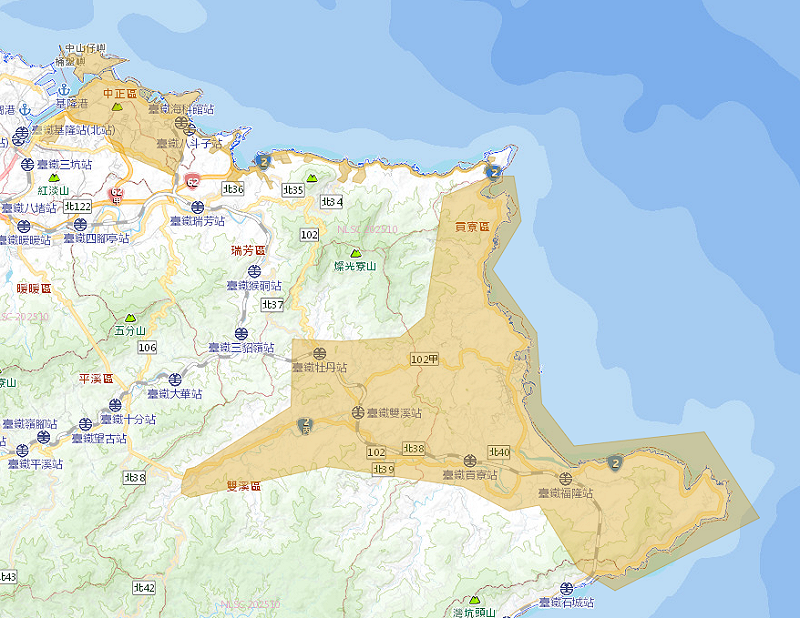Click the 紅淡山 mountain icon
This screenshot has width=800, height=618.
point(54,176)
